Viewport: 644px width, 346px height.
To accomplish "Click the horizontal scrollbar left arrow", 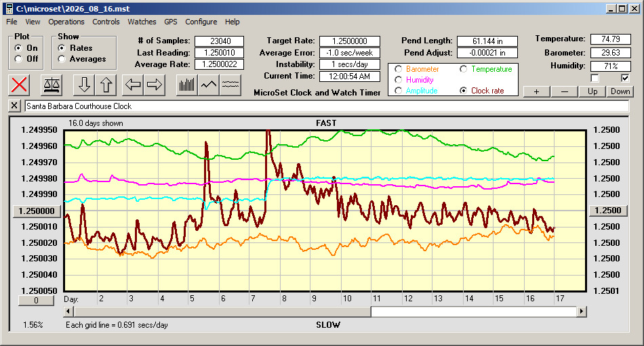I will [68, 311].
